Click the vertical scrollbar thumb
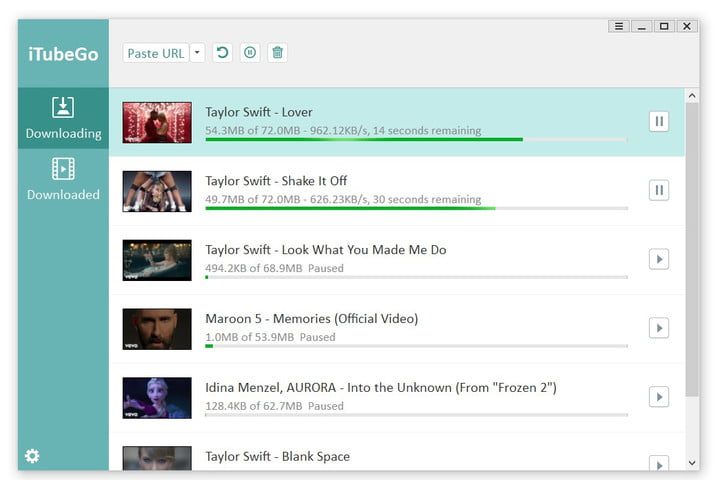 click(x=692, y=249)
